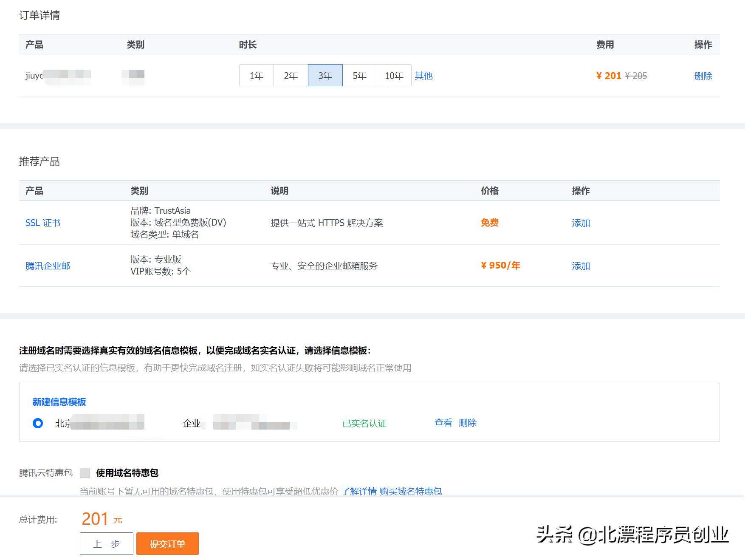The width and height of the screenshot is (745, 560).
Task: Delete the selected info template
Action: (467, 423)
